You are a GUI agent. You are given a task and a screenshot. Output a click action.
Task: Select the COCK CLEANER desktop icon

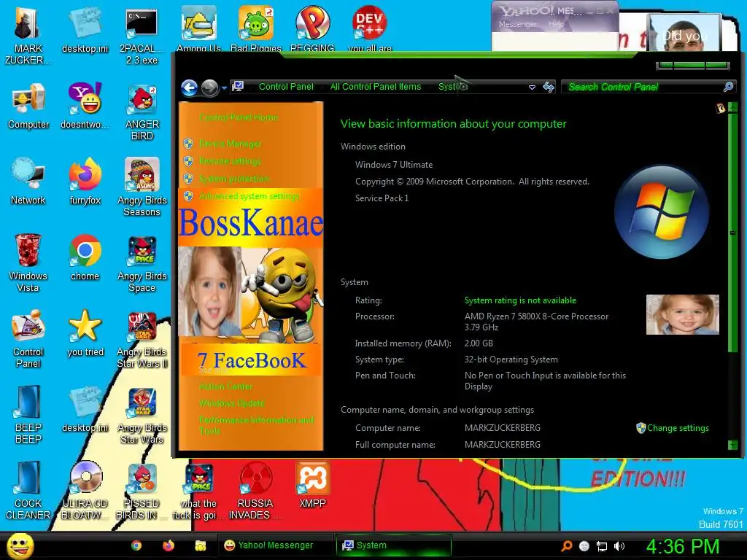coord(28,491)
